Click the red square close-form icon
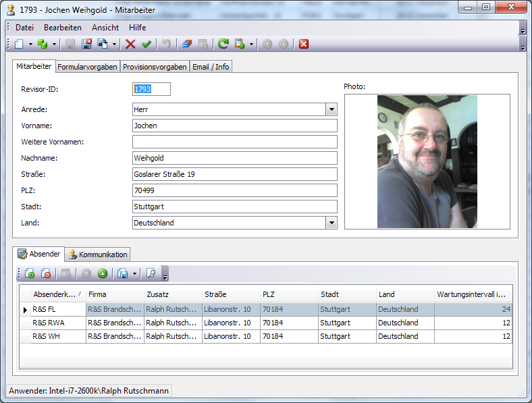The width and height of the screenshot is (532, 403). [304, 44]
